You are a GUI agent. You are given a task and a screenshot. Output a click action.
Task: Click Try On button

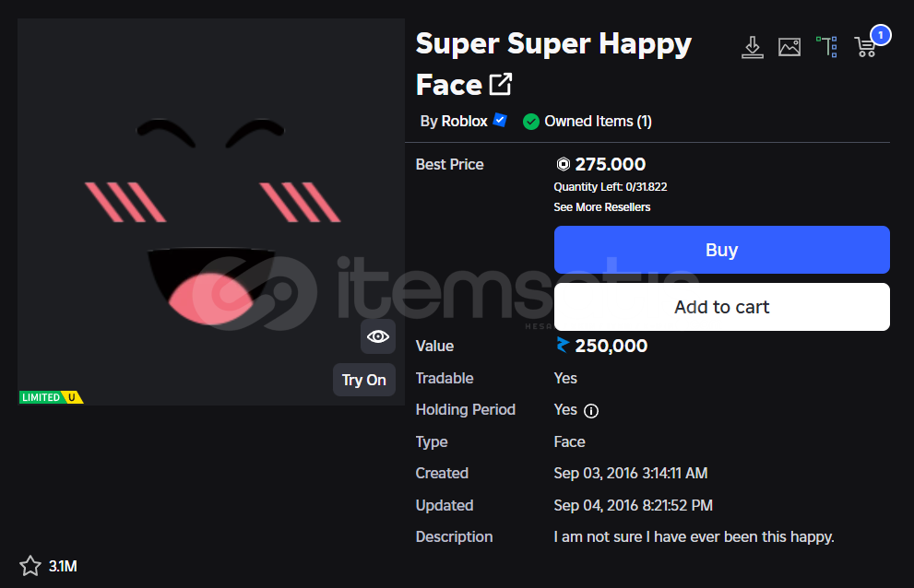coord(363,380)
